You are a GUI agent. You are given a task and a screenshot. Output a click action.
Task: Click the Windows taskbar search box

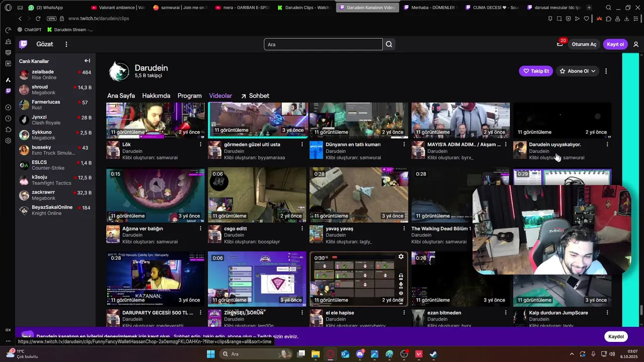(x=257, y=354)
